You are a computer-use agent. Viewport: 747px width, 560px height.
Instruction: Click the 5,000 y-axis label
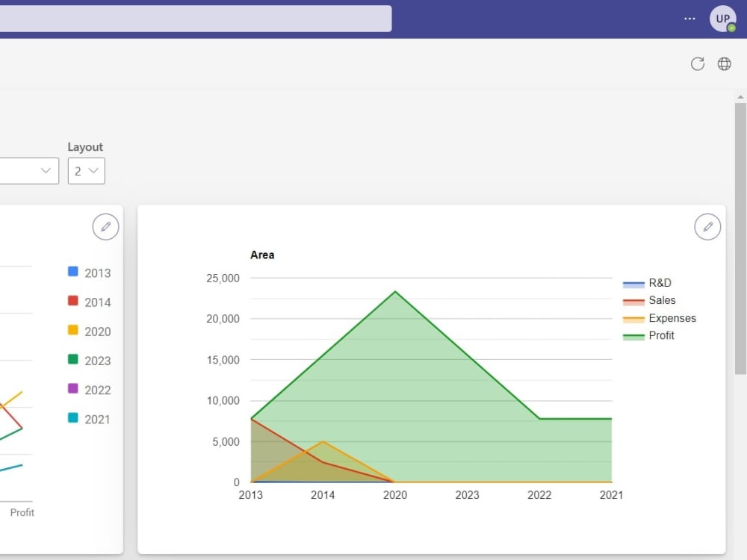pos(226,442)
